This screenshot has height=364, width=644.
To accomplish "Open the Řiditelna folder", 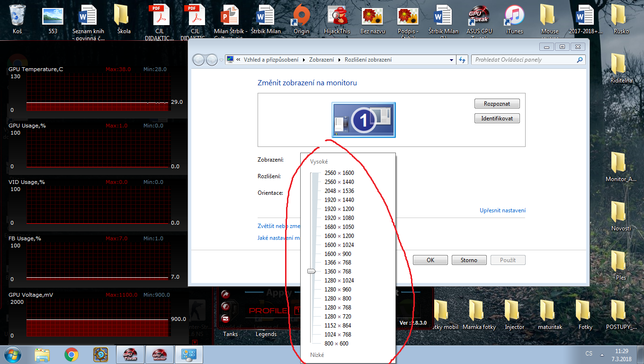I will click(x=621, y=68).
